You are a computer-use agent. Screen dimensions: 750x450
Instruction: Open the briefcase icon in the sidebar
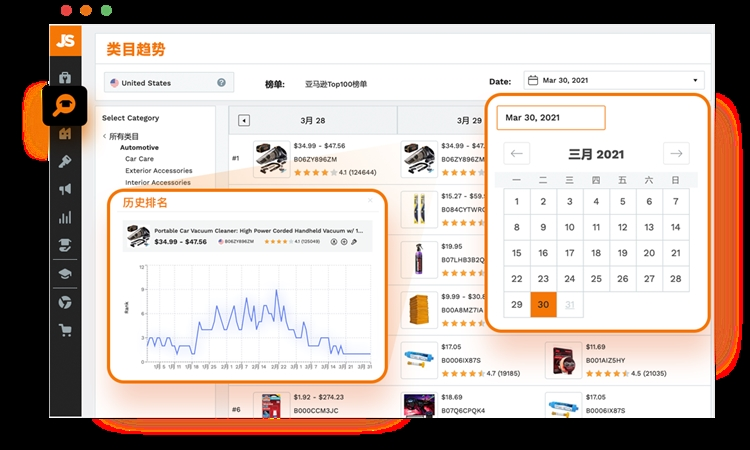coord(65,78)
